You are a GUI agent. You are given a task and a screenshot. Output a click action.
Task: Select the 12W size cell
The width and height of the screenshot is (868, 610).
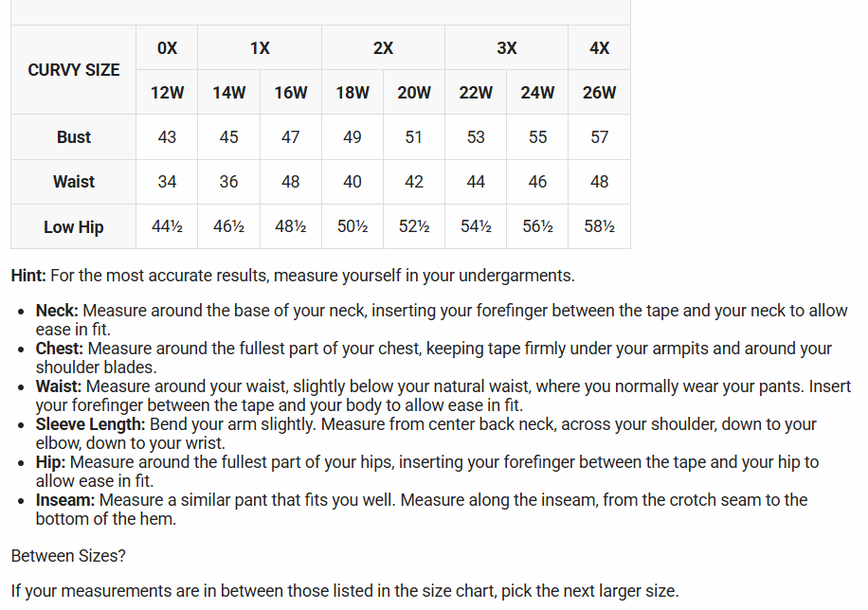pyautogui.click(x=167, y=93)
